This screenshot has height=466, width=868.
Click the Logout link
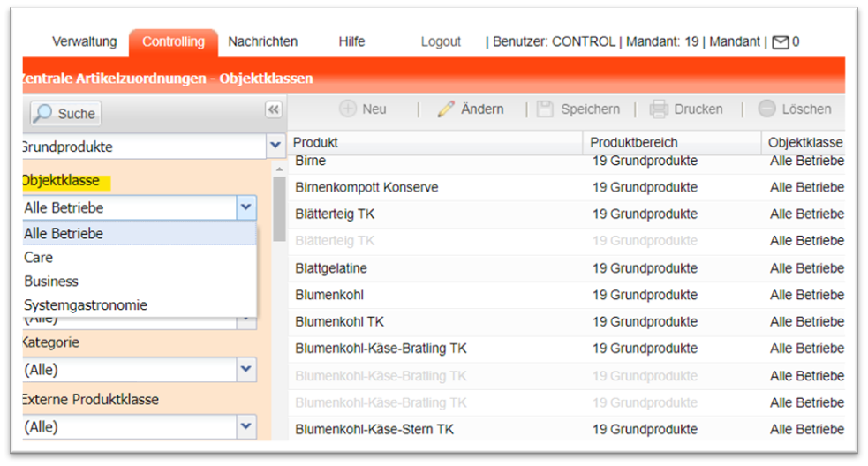coord(441,41)
